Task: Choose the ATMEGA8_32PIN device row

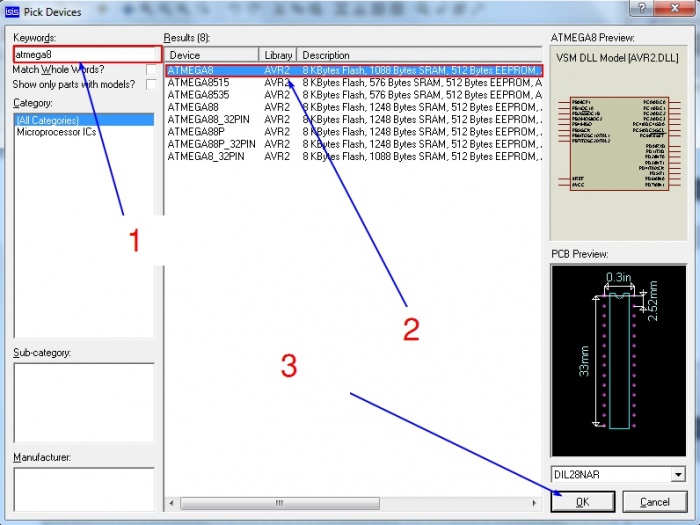Action: [354, 156]
